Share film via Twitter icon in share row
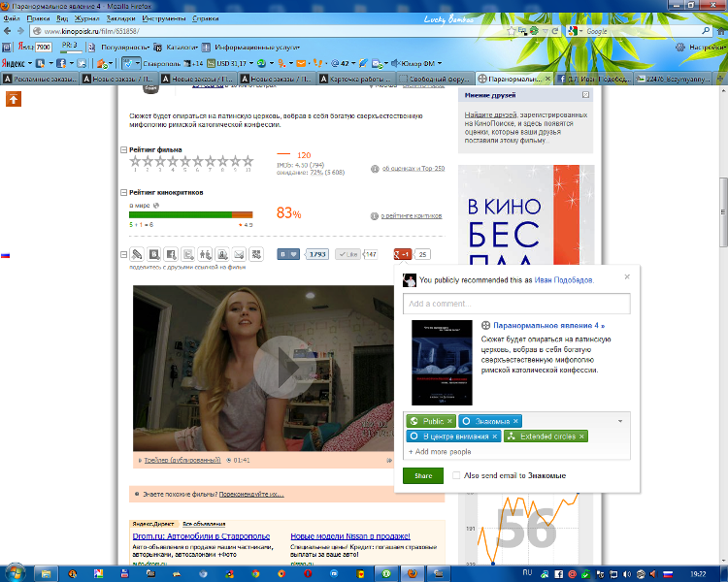The image size is (728, 582). [188, 254]
